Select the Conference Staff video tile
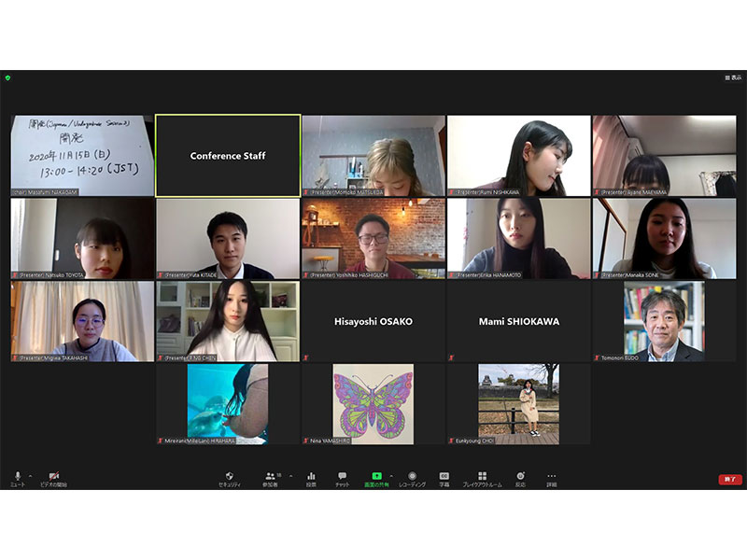747x560 pixels. [x=228, y=156]
